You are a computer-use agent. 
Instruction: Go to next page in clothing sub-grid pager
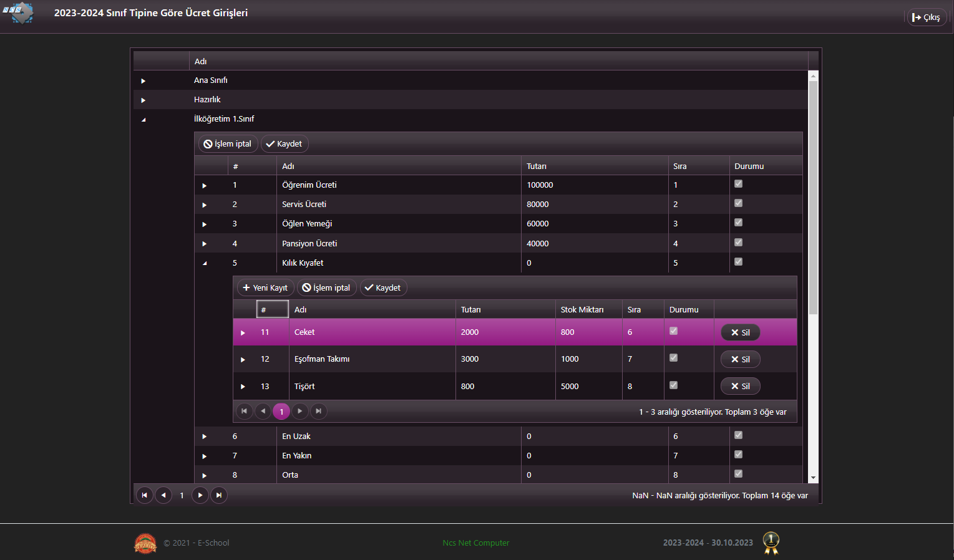point(300,411)
